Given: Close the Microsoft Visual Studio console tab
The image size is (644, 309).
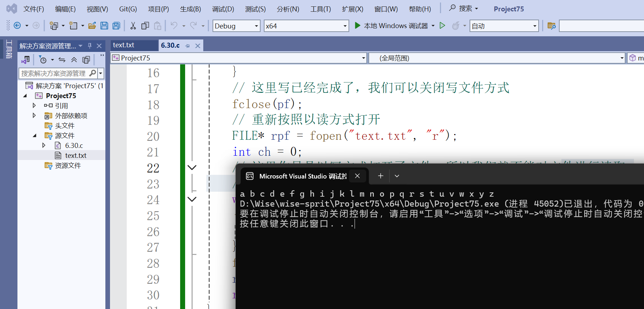Looking at the screenshot, I should click(x=357, y=176).
